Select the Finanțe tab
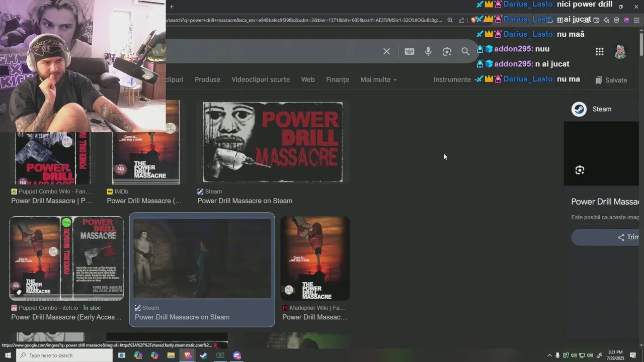The image size is (644, 362). (x=338, y=79)
